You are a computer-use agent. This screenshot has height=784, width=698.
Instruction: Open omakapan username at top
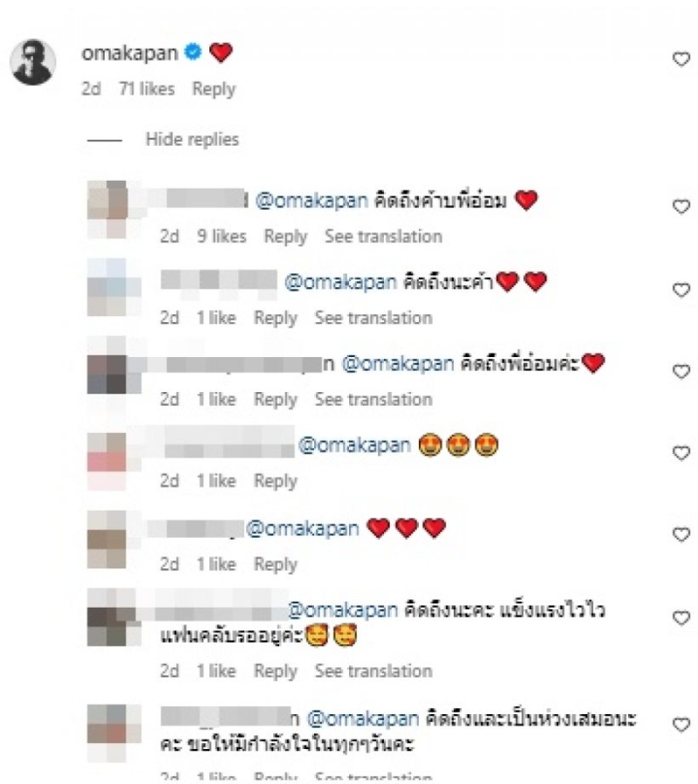click(129, 52)
